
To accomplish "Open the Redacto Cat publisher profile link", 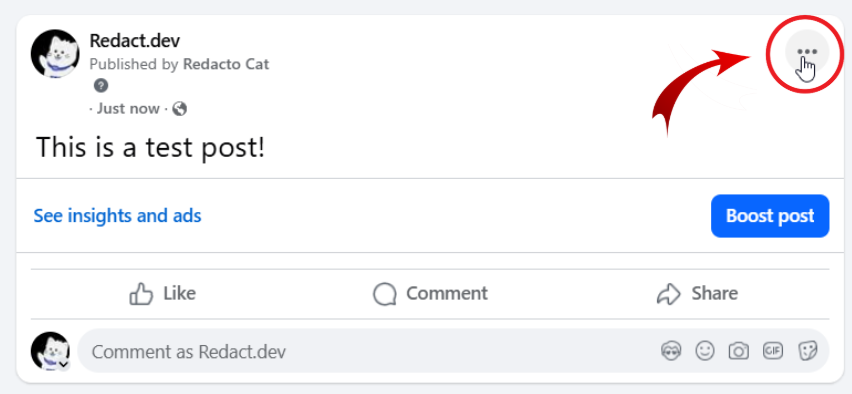I will click(226, 64).
